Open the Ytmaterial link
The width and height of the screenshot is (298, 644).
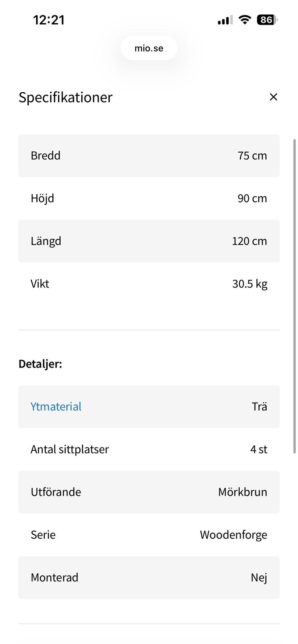(x=56, y=406)
